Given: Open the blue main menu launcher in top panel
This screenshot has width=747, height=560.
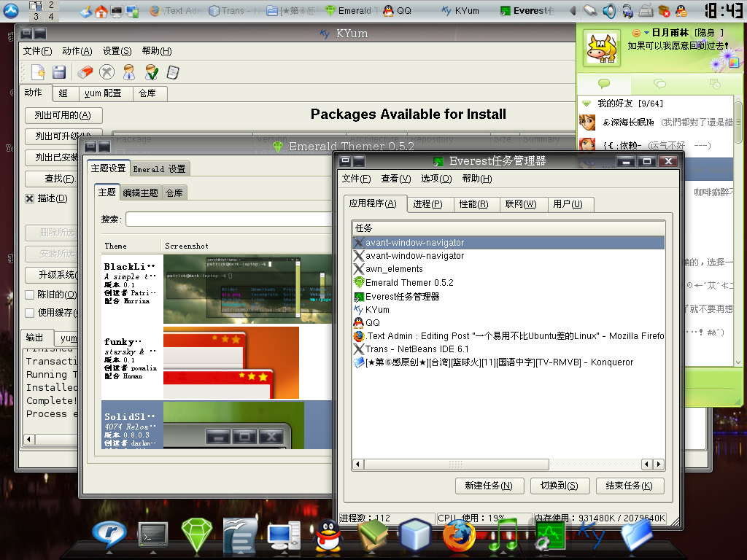Looking at the screenshot, I should click(11, 10).
